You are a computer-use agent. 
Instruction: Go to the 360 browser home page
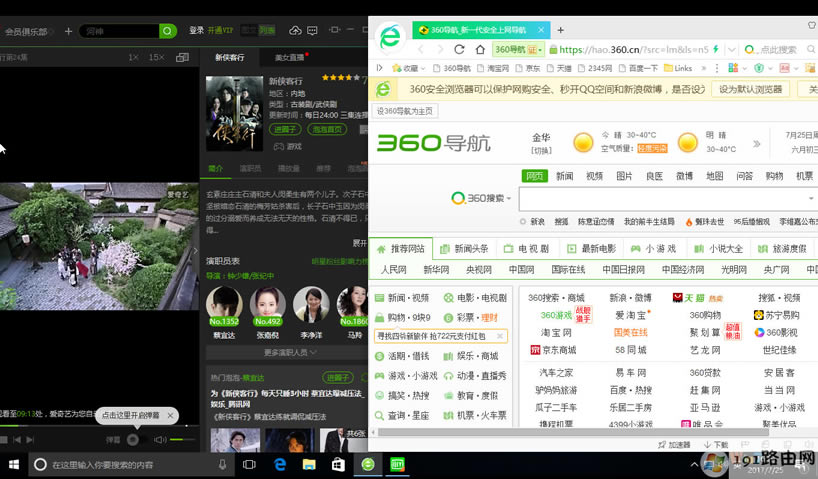pos(481,49)
